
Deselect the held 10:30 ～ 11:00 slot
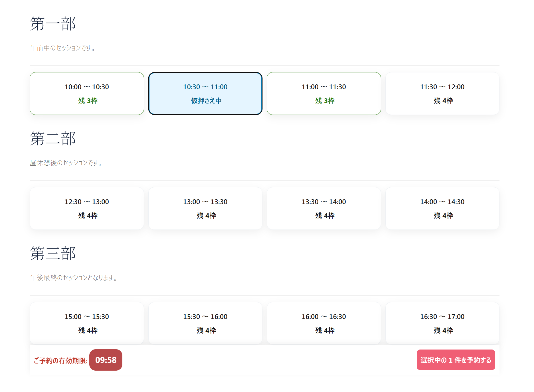point(205,94)
